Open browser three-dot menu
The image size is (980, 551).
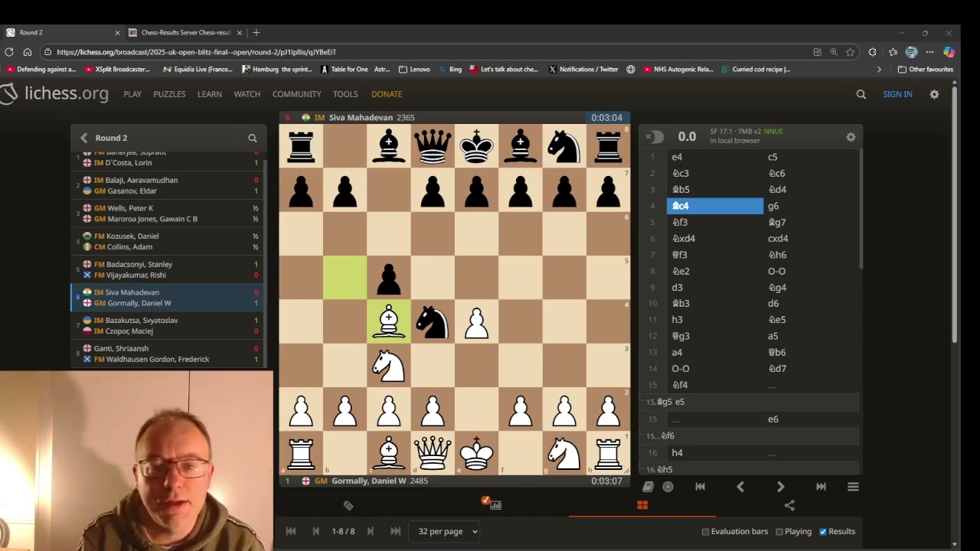(929, 52)
